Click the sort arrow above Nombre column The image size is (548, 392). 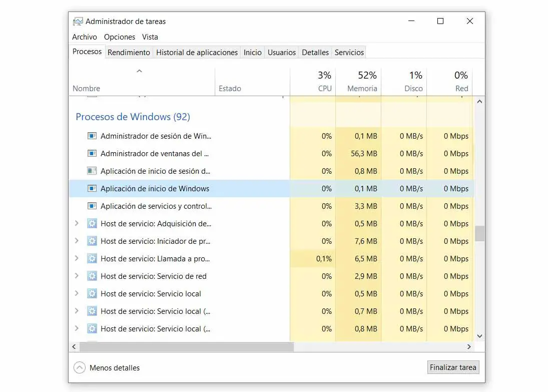click(x=139, y=71)
